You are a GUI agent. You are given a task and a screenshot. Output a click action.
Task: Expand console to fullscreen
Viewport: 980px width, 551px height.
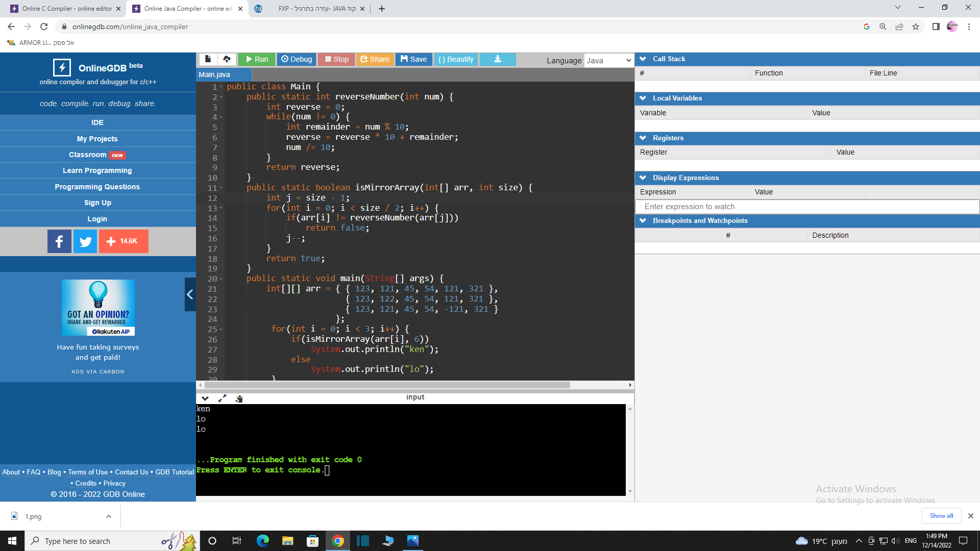(222, 398)
